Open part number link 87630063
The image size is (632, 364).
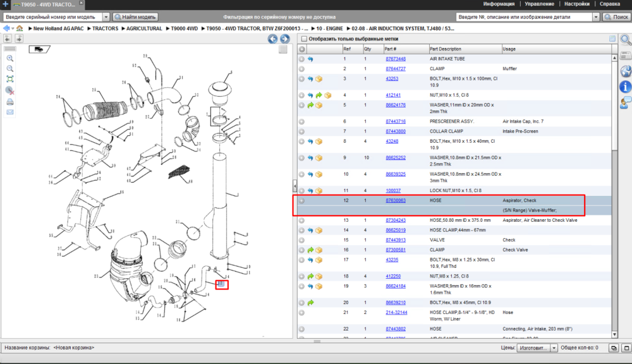tap(396, 201)
